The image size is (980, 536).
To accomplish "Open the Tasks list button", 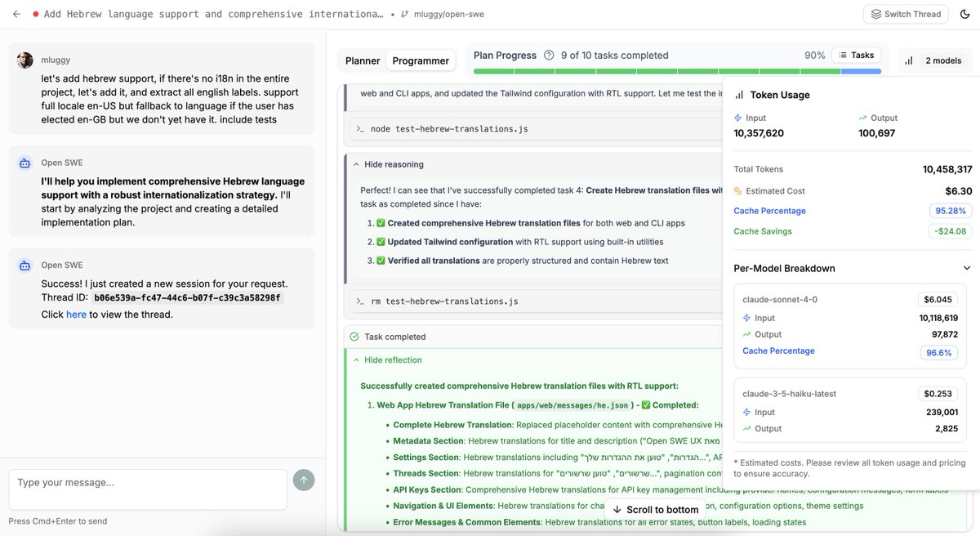I will point(856,56).
